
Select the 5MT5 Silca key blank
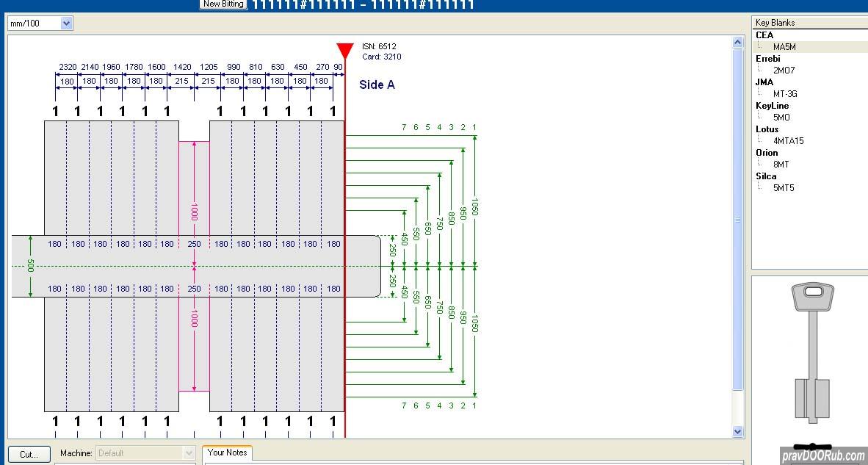point(784,188)
